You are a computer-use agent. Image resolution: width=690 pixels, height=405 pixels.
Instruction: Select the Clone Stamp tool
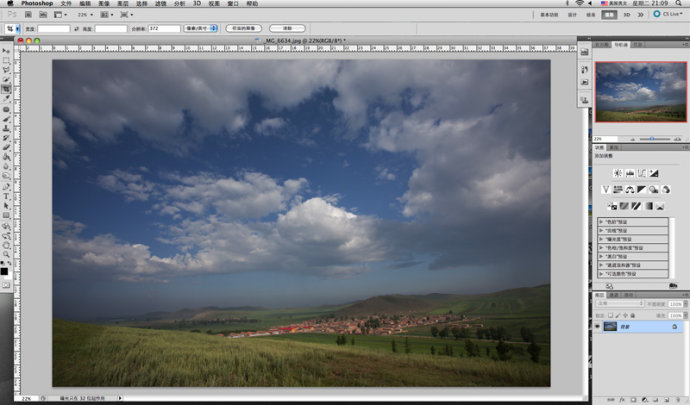point(6,129)
